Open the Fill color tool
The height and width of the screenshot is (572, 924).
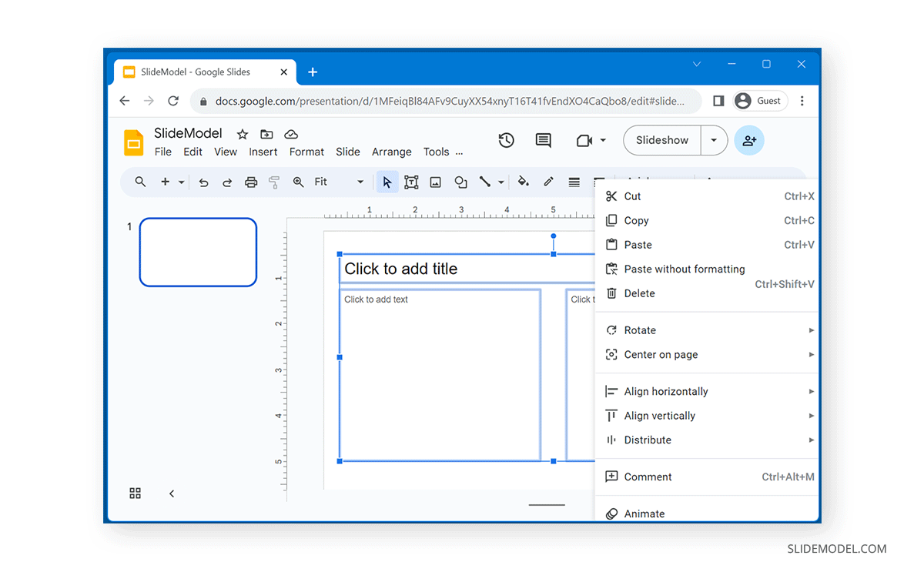point(524,182)
